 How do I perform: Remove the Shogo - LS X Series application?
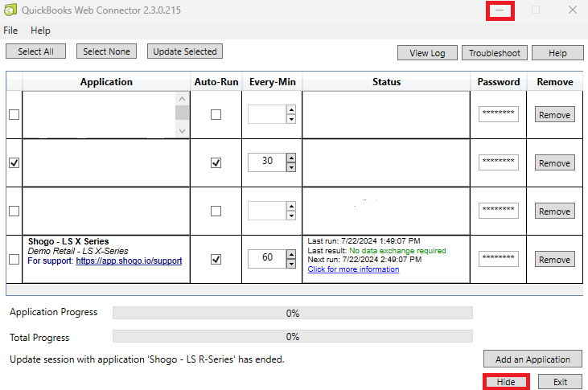pyautogui.click(x=555, y=260)
